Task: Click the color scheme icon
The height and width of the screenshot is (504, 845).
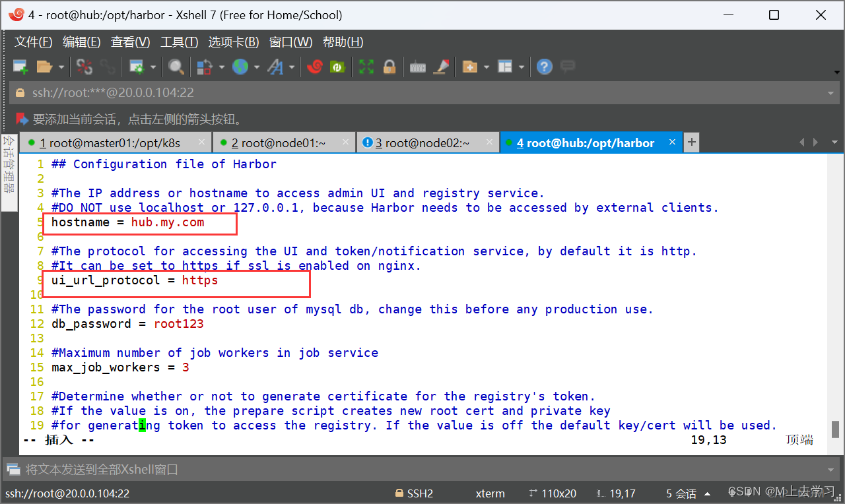Action: pyautogui.click(x=205, y=67)
